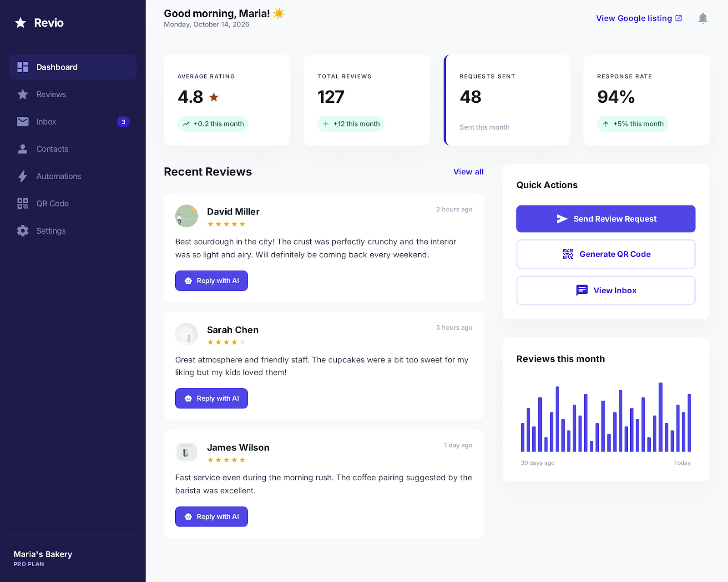
Task: Select the Contacts person icon
Action: pyautogui.click(x=23, y=149)
